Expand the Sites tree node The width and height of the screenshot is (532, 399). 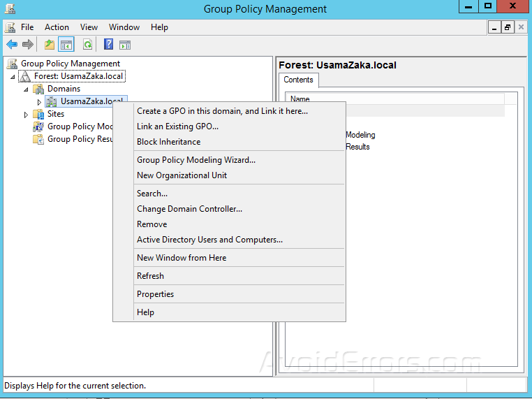(x=26, y=115)
